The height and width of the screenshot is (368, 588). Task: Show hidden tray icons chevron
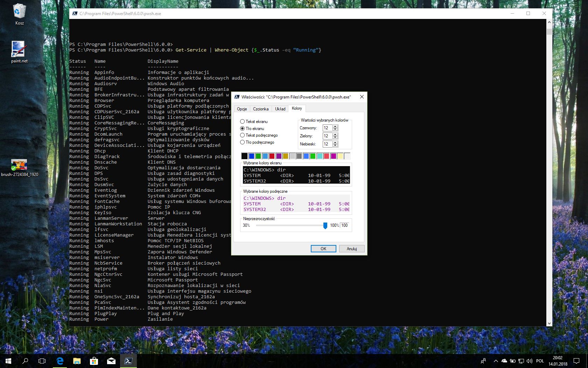click(496, 361)
